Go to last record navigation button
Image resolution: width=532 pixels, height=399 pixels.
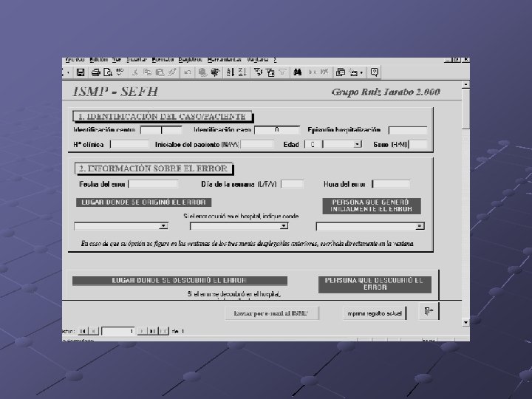tap(153, 331)
